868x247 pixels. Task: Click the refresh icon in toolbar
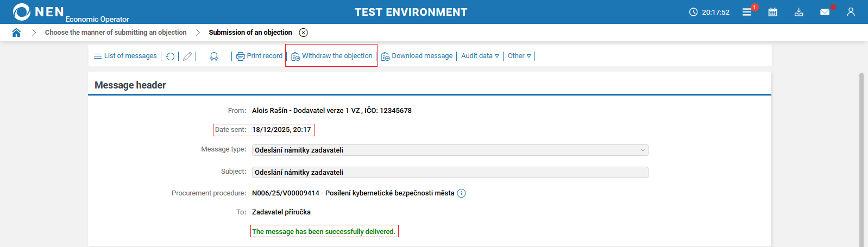pyautogui.click(x=171, y=56)
